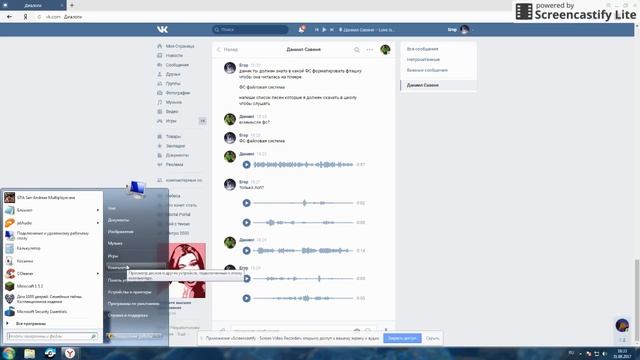Click the Реклама icon in VK sidebar
The width and height of the screenshot is (640, 360).
pyautogui.click(x=160, y=164)
